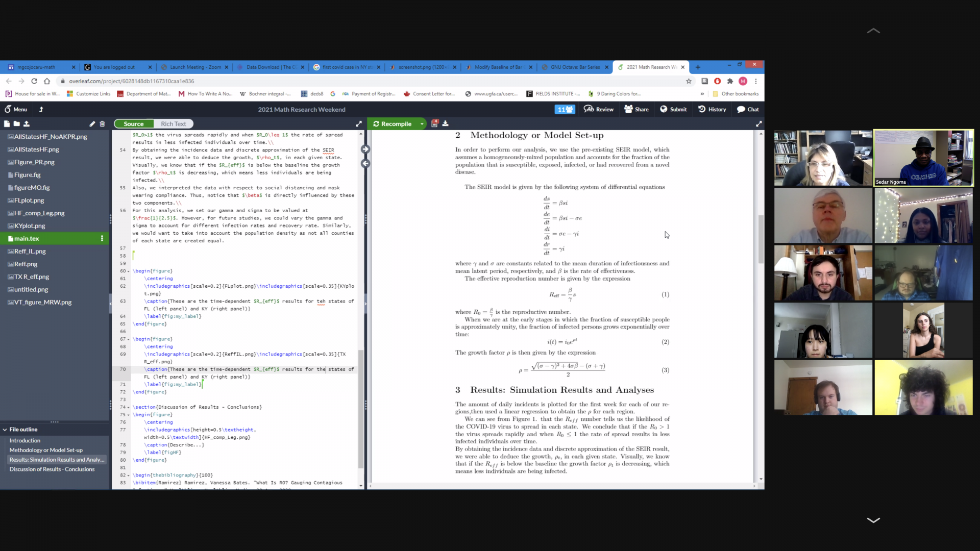Delete main.tex using the trash icon
This screenshot has width=980, height=551.
pos(103,124)
